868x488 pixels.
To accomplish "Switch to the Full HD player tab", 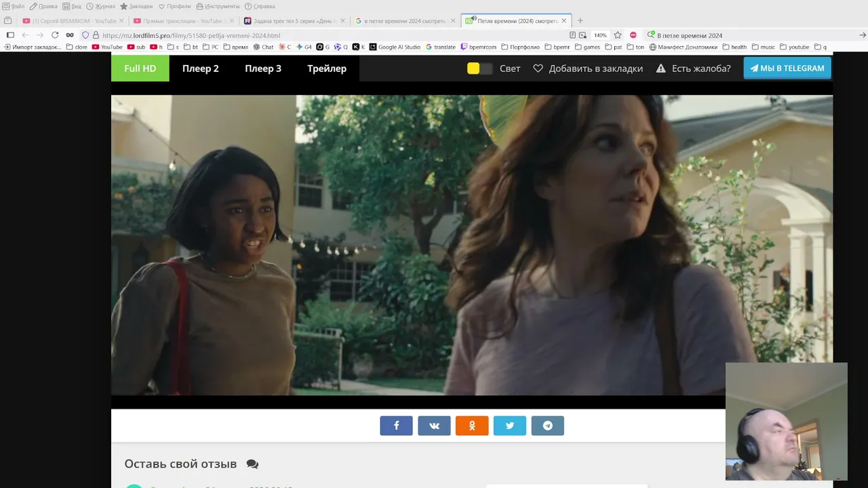I will [x=140, y=68].
